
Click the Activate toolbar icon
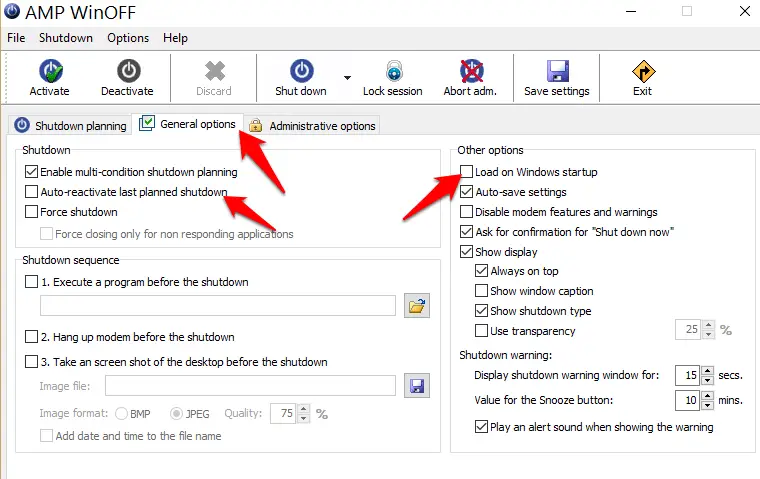pyautogui.click(x=50, y=71)
